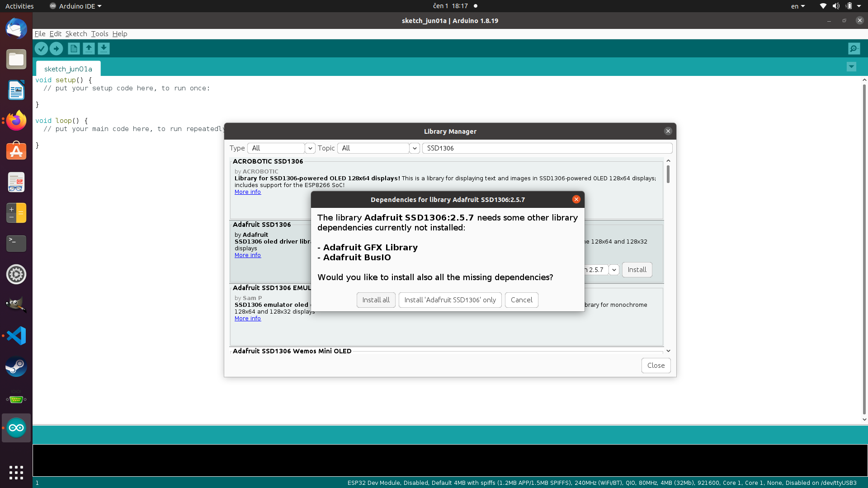Open the clock and calendar in the top bar
The height and width of the screenshot is (488, 868).
coord(450,6)
